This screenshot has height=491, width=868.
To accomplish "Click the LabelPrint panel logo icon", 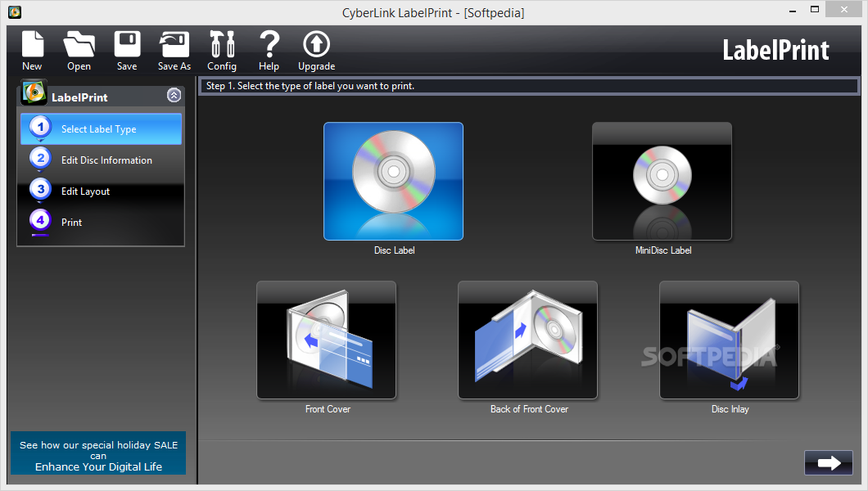I will click(34, 92).
